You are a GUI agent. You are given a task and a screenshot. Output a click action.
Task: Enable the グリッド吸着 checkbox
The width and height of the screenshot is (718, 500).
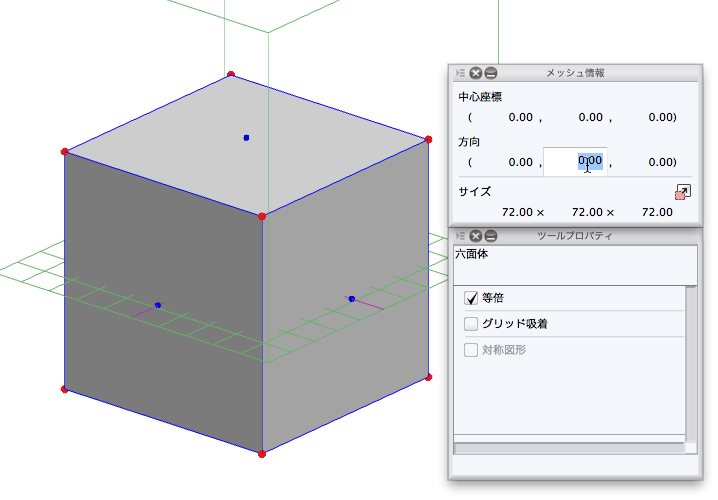coord(472,324)
